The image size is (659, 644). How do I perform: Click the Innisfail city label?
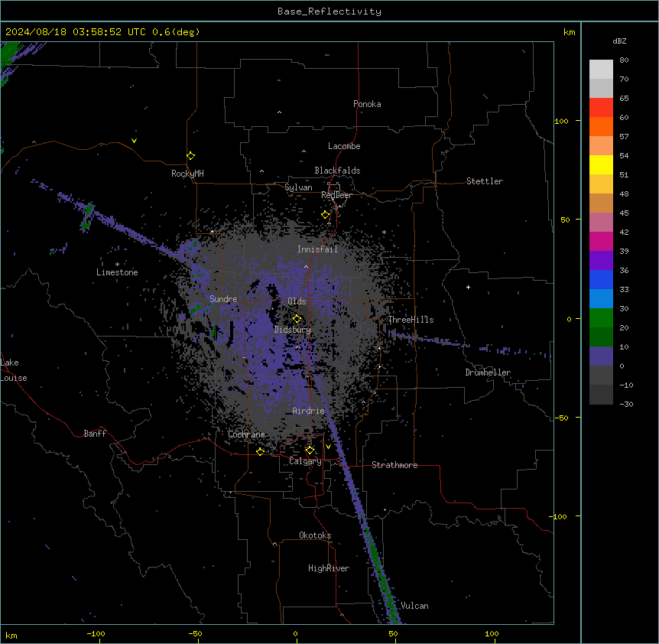(x=317, y=249)
